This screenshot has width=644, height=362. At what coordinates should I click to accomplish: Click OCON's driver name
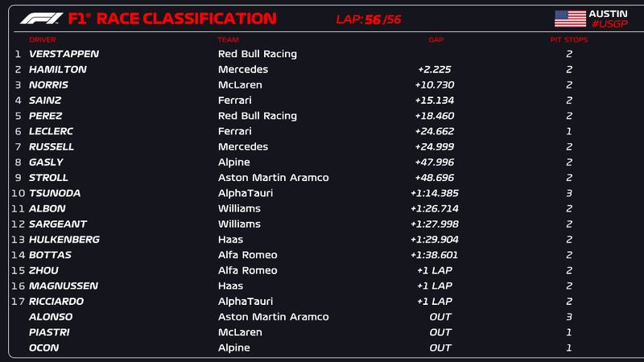(x=43, y=348)
